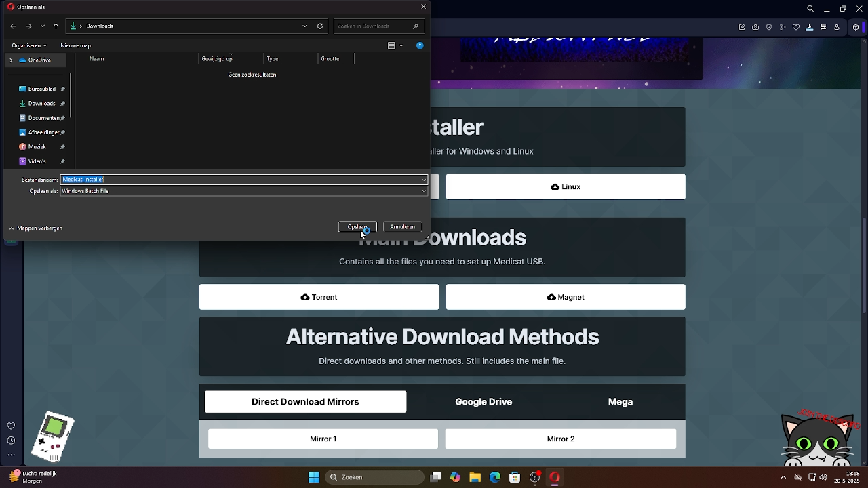
Task: Show hidden system tray icons
Action: click(784, 477)
